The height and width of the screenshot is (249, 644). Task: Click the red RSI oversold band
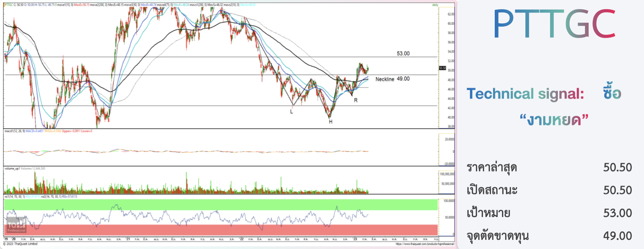[221, 230]
